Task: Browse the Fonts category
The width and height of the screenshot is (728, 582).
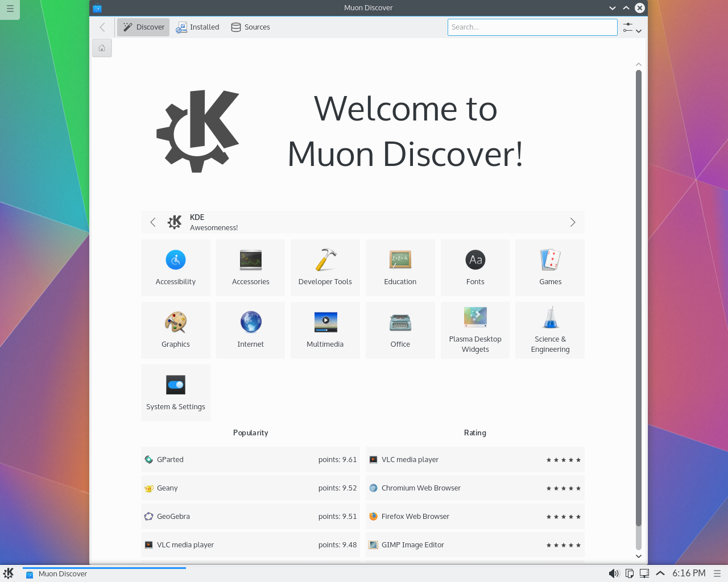Action: click(x=475, y=268)
